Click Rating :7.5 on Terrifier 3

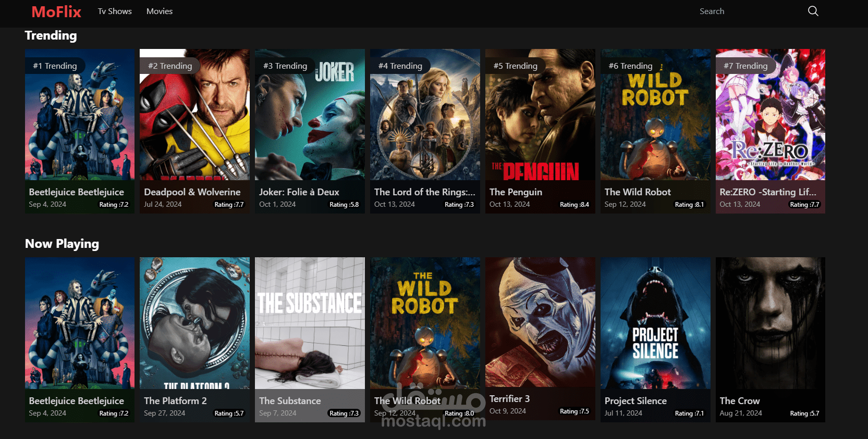tap(574, 411)
